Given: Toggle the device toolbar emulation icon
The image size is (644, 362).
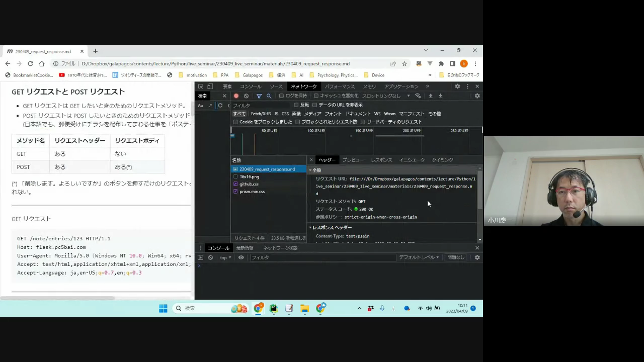Looking at the screenshot, I should 210,86.
